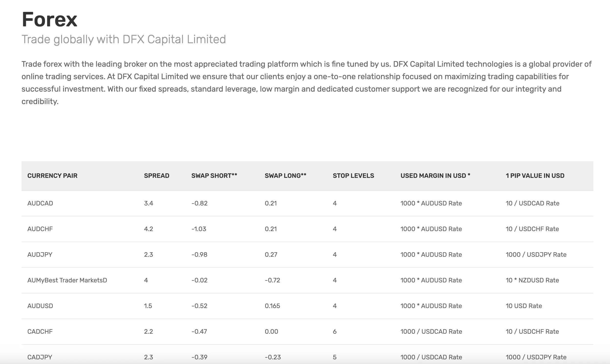Select the SWAP SHORT** column header
The image size is (610, 364).
(x=214, y=176)
